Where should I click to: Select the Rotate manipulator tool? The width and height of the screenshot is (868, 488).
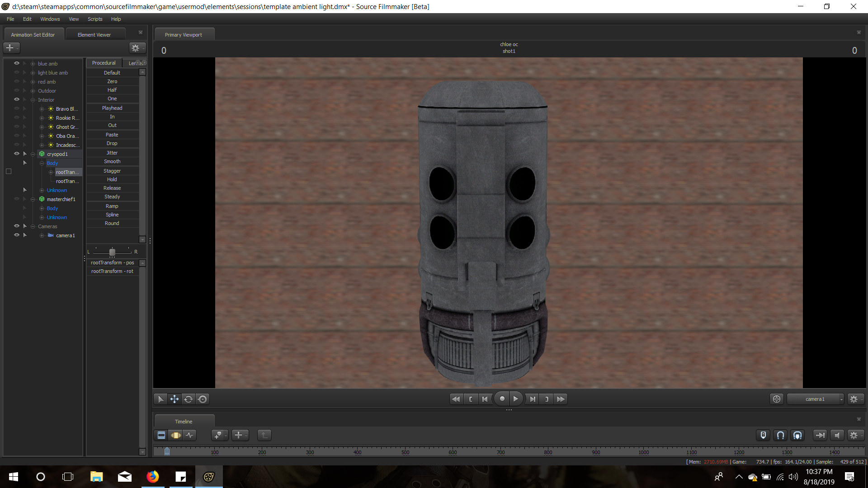(x=189, y=399)
